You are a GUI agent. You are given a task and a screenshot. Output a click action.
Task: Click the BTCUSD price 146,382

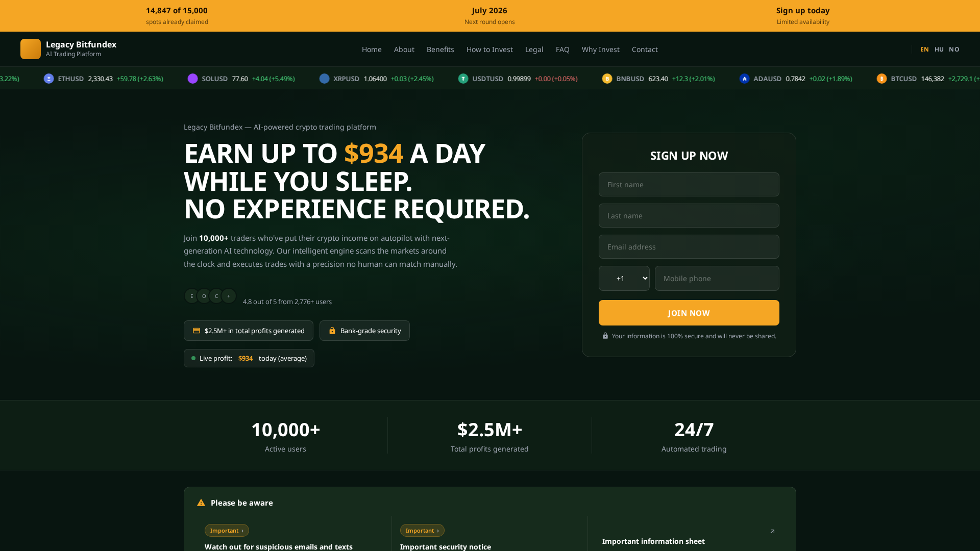933,79
